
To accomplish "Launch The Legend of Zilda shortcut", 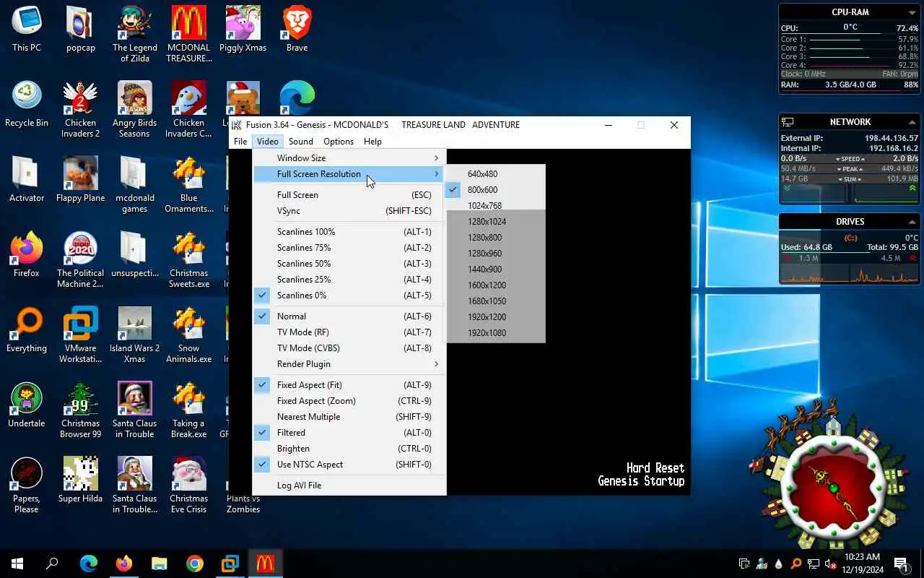I will pyautogui.click(x=134, y=35).
